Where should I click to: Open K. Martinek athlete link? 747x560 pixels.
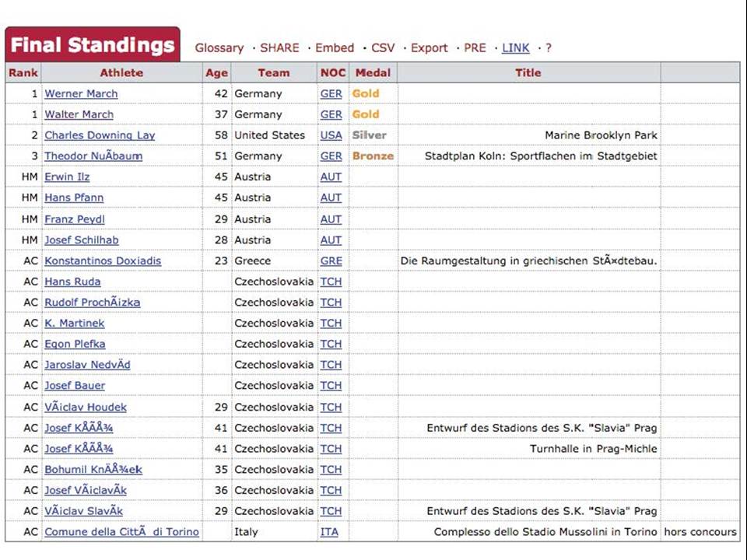75,324
